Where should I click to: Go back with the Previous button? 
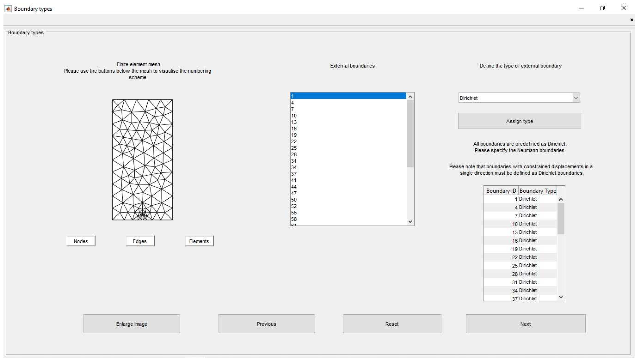click(266, 324)
